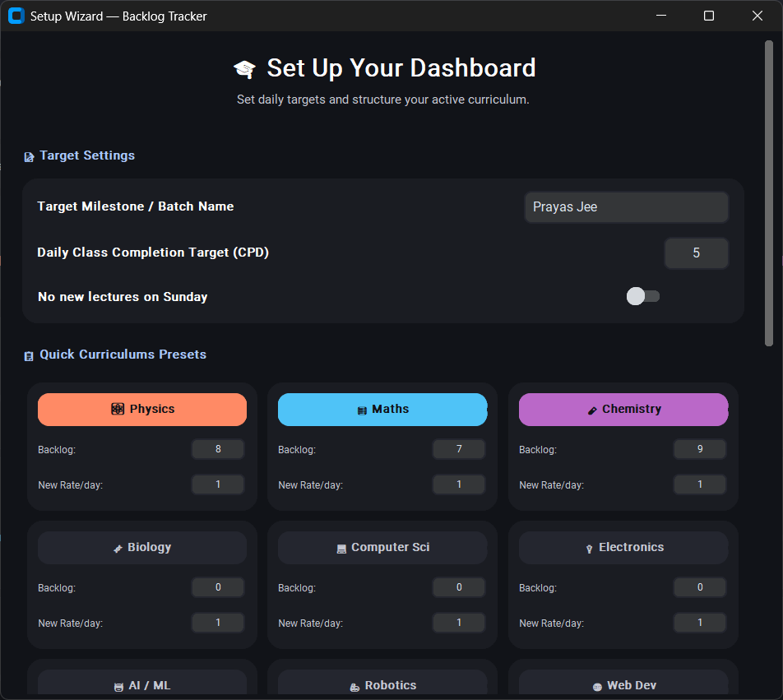This screenshot has width=783, height=700.
Task: Click the Biology Backlog field
Action: [218, 587]
